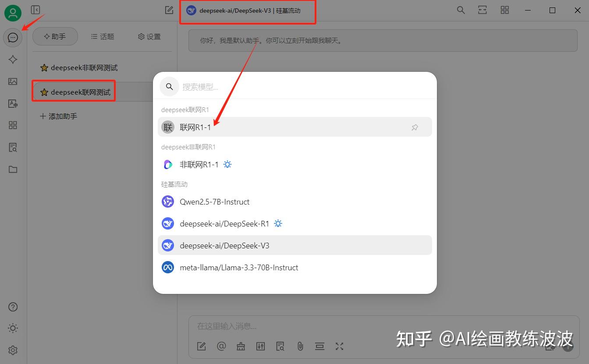Choose the 联网R1-1 model
Screen dimensions: 589x364
click(295, 127)
